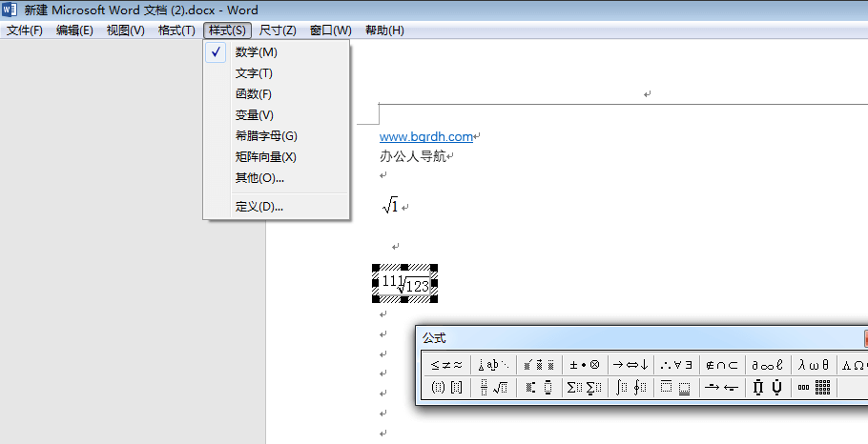This screenshot has height=444, width=868.
Task: Open the 窗口(W) menu
Action: click(x=330, y=30)
